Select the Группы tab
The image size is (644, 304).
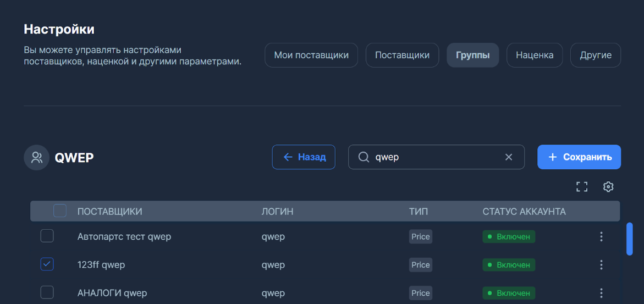(473, 55)
